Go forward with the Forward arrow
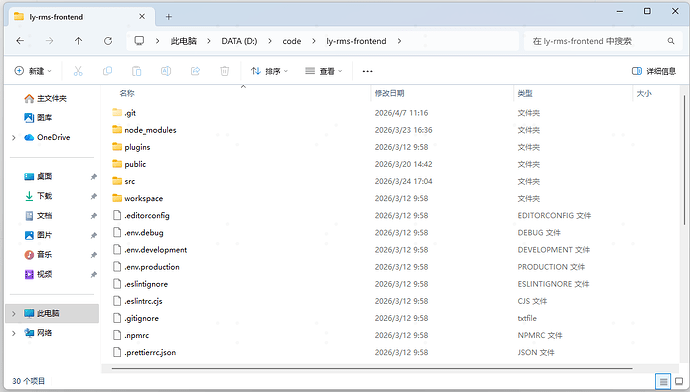This screenshot has width=690, height=392. point(49,41)
